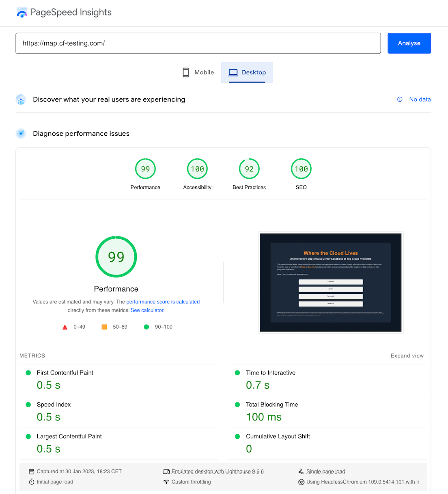Image resolution: width=448 pixels, height=494 pixels.
Task: Click Expand view for metrics
Action: click(407, 356)
